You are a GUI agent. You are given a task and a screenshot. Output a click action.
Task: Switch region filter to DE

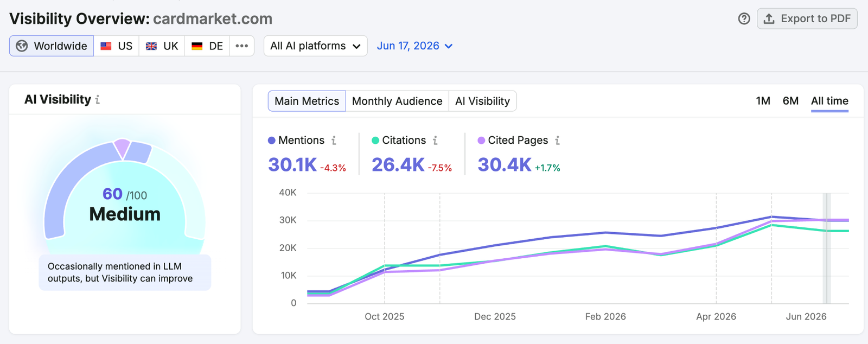click(x=207, y=46)
